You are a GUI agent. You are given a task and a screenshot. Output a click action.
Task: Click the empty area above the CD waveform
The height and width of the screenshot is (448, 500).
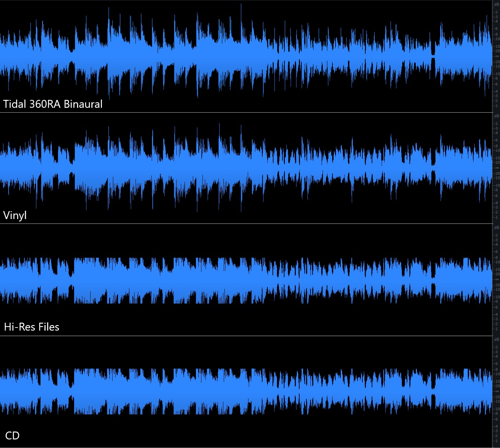click(240, 350)
